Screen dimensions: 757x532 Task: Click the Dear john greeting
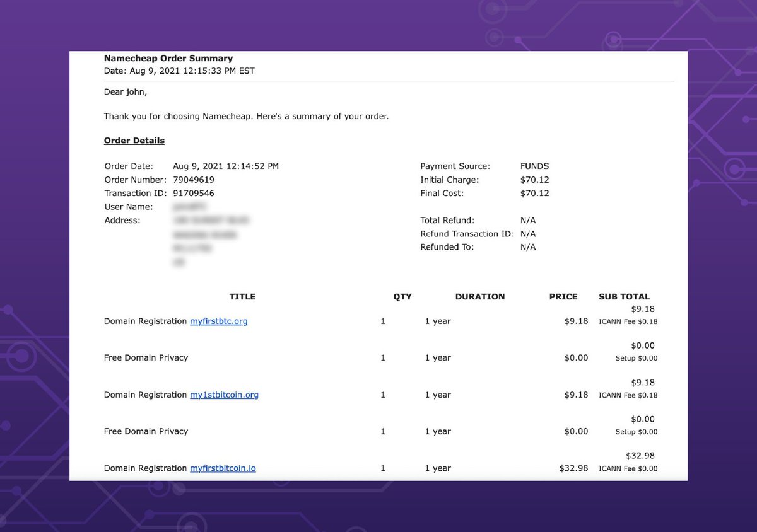(126, 92)
